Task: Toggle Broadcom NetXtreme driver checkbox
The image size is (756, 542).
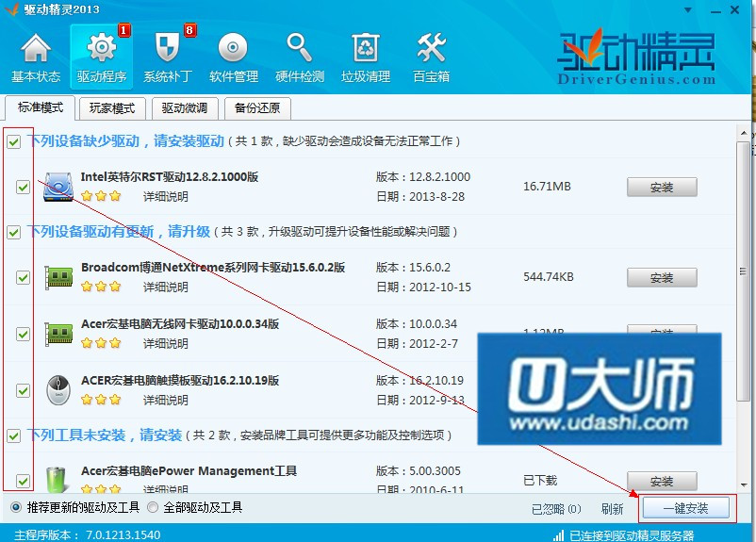Action: [23, 278]
